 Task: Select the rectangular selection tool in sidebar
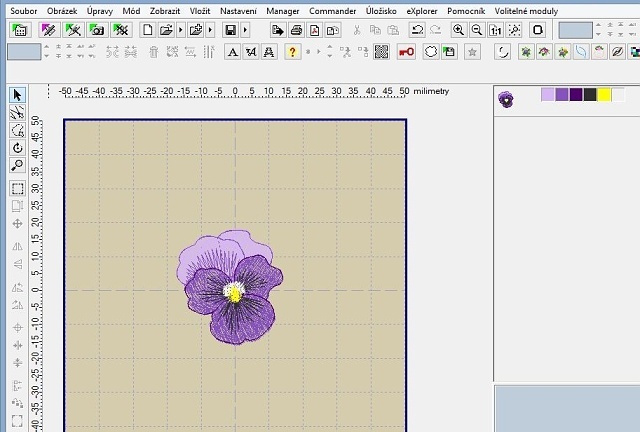coord(17,188)
